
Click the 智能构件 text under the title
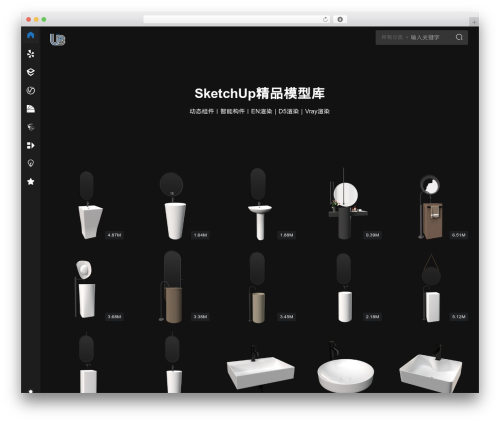point(232,111)
